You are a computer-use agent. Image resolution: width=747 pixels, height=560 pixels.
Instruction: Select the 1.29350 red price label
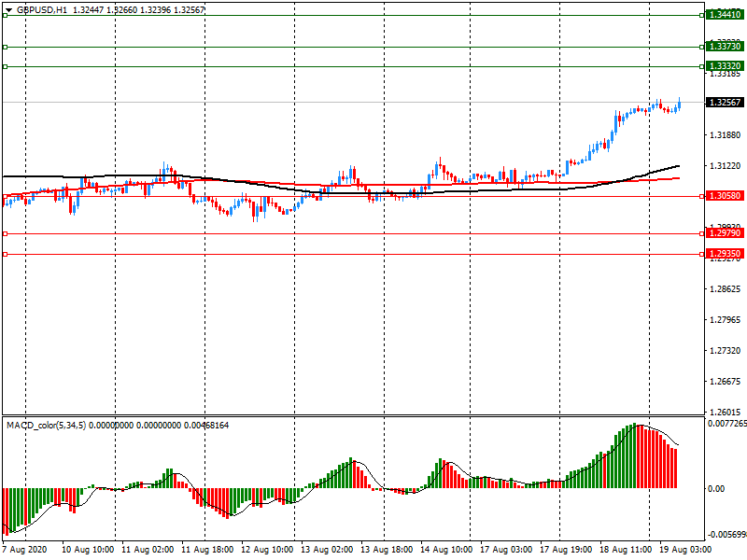click(725, 254)
